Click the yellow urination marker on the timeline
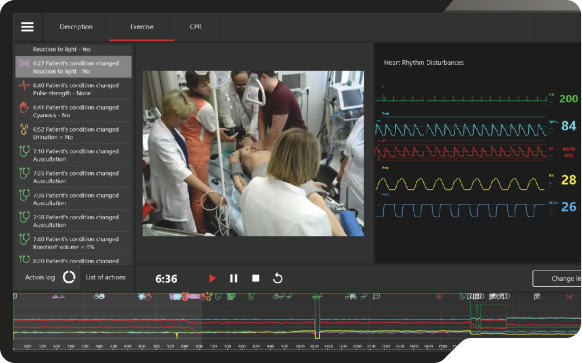The height and width of the screenshot is (363, 582). click(209, 297)
